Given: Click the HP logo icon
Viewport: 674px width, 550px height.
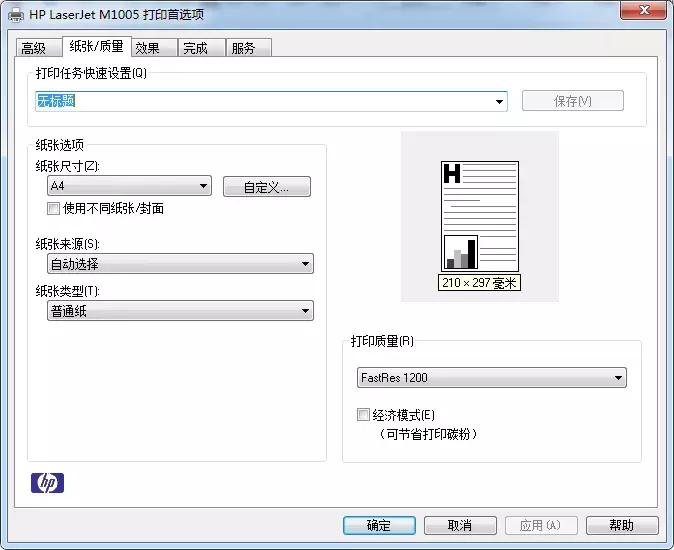Looking at the screenshot, I should (47, 483).
